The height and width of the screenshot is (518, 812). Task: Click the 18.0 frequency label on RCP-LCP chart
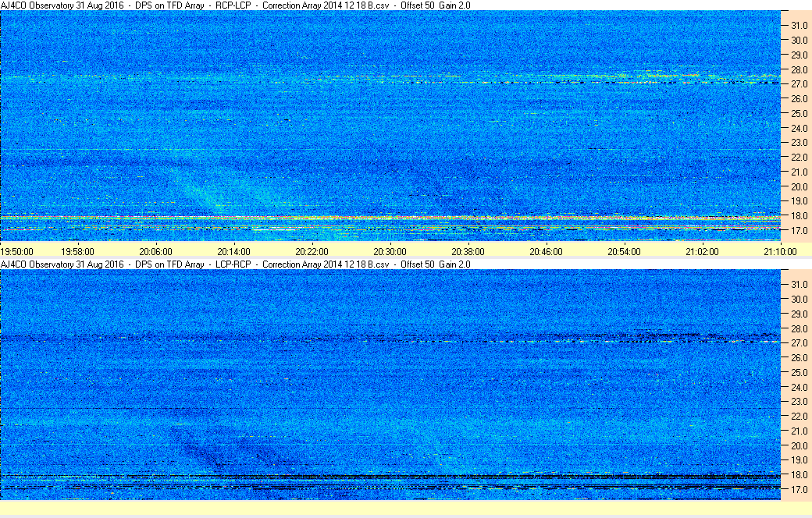799,216
